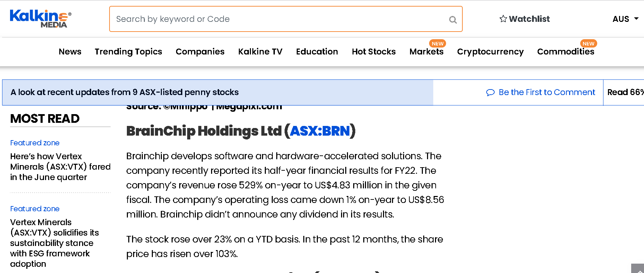Screen dimensions: 644x273
Task: Select the Hot Stocks tab
Action: point(374,52)
